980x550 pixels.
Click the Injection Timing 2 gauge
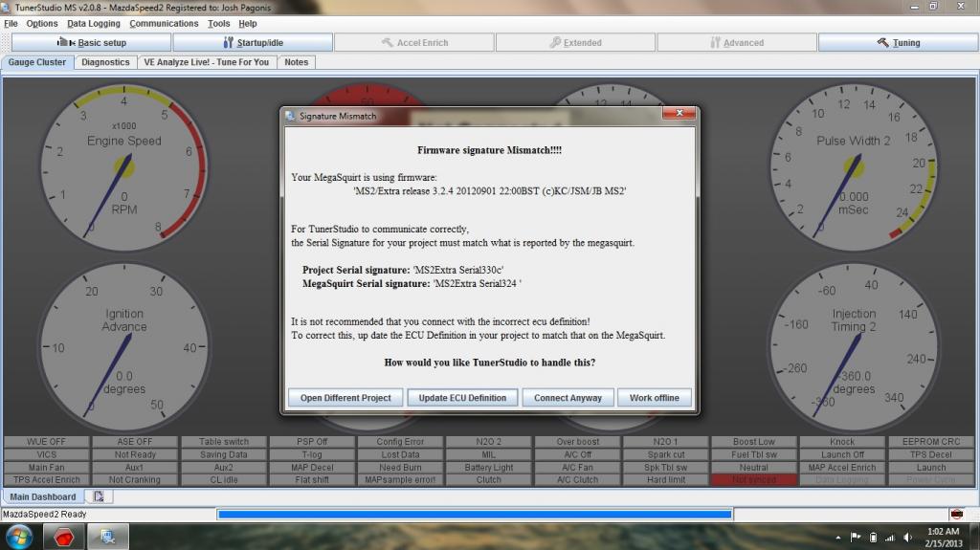point(853,347)
